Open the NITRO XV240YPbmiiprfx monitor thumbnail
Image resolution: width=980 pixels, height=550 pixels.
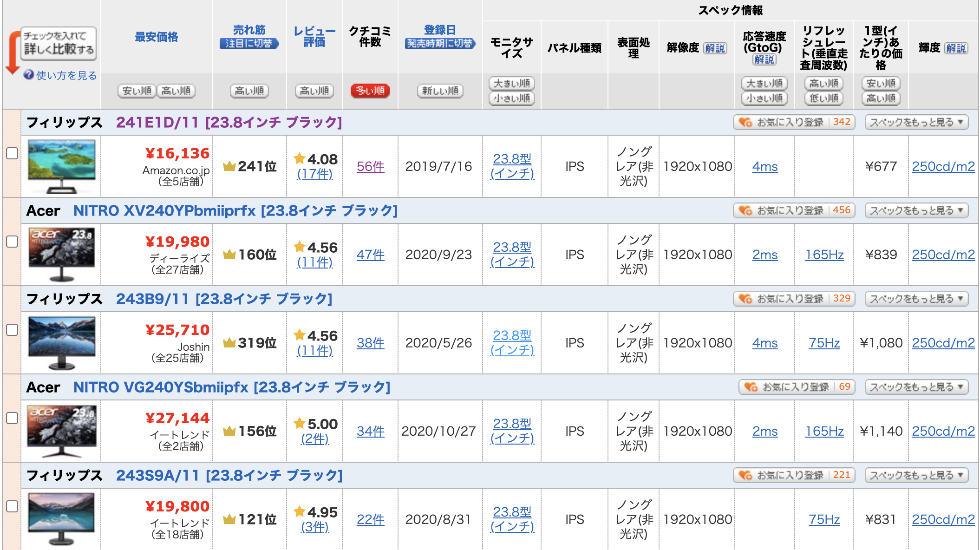click(62, 255)
